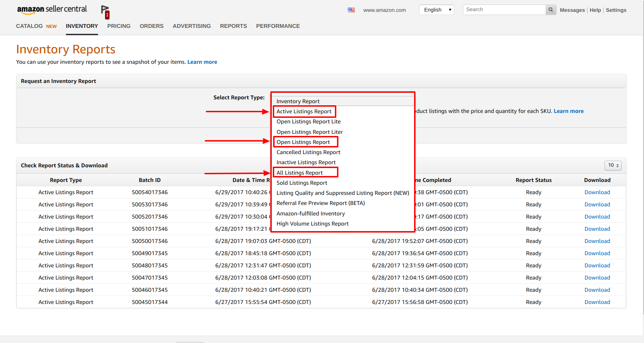Screen dimensions: 644x343
Task: Click into the Search input field
Action: click(504, 10)
